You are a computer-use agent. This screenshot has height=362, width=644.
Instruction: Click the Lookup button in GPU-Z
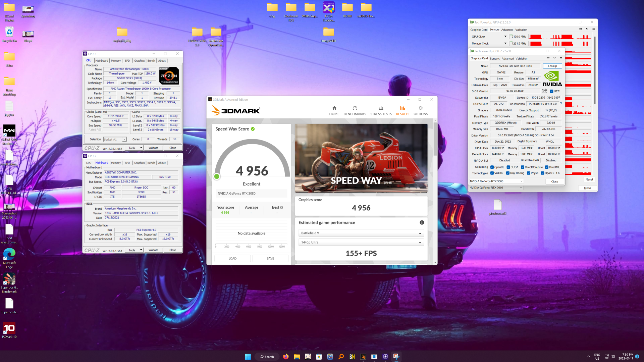tap(552, 66)
